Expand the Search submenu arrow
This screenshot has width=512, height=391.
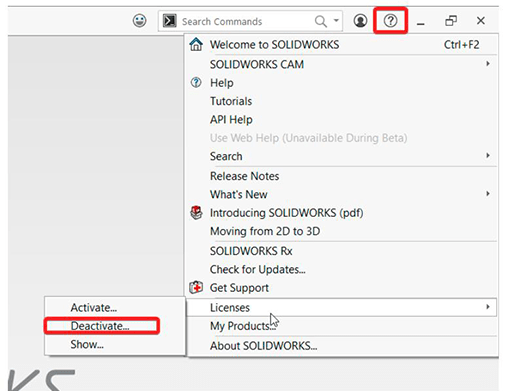tap(488, 155)
